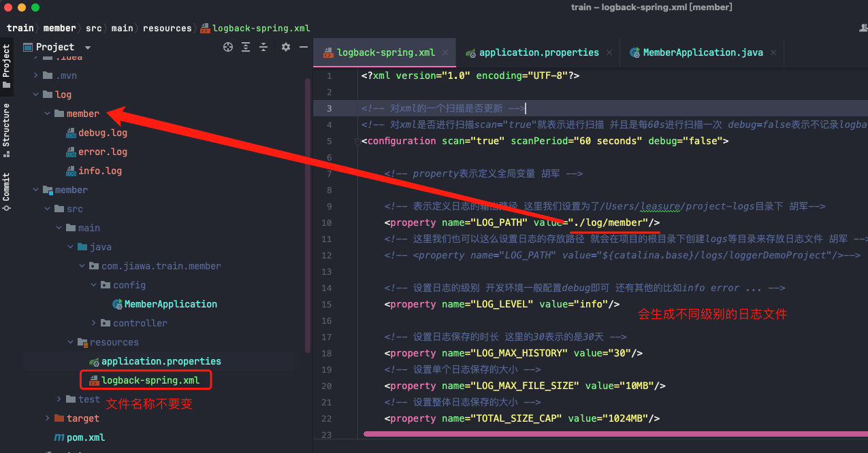This screenshot has height=453, width=868.
Task: Close the application.properties tab
Action: (609, 52)
